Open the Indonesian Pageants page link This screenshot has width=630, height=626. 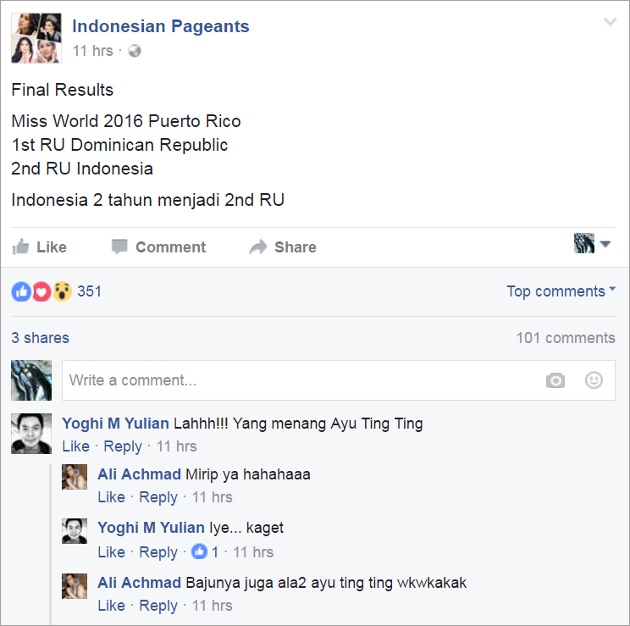[x=161, y=26]
